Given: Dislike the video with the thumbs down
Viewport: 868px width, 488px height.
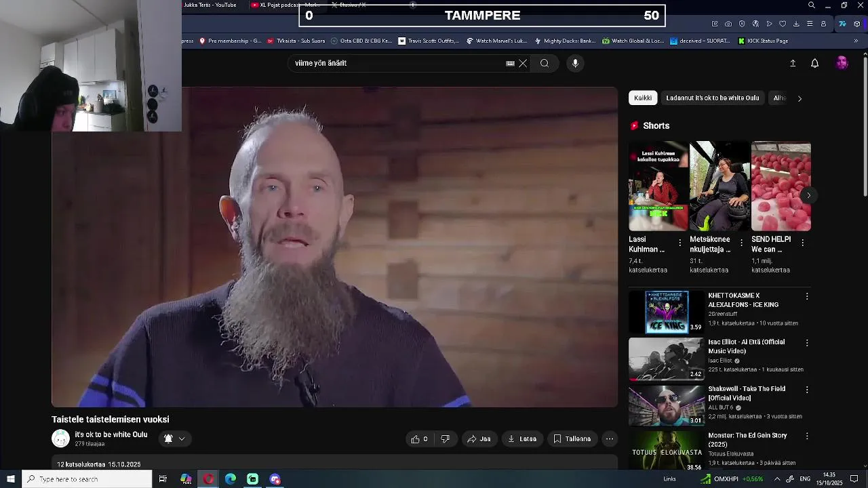Looking at the screenshot, I should pos(446,439).
